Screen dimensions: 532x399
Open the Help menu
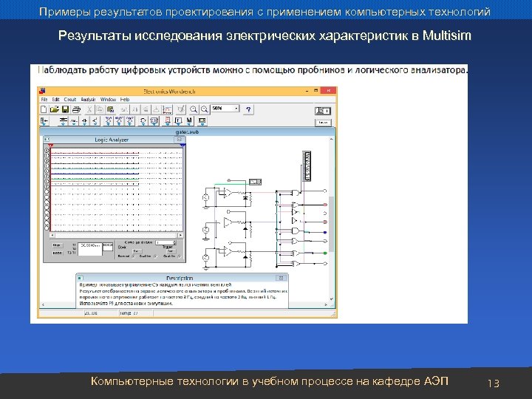pyautogui.click(x=125, y=100)
